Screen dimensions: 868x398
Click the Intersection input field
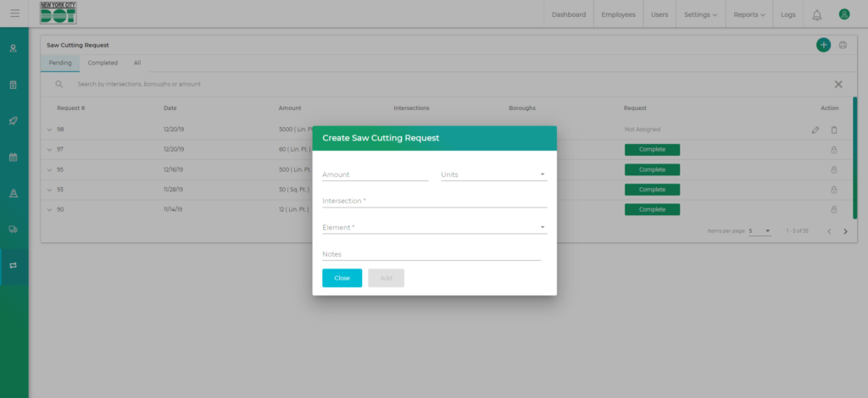coord(434,201)
